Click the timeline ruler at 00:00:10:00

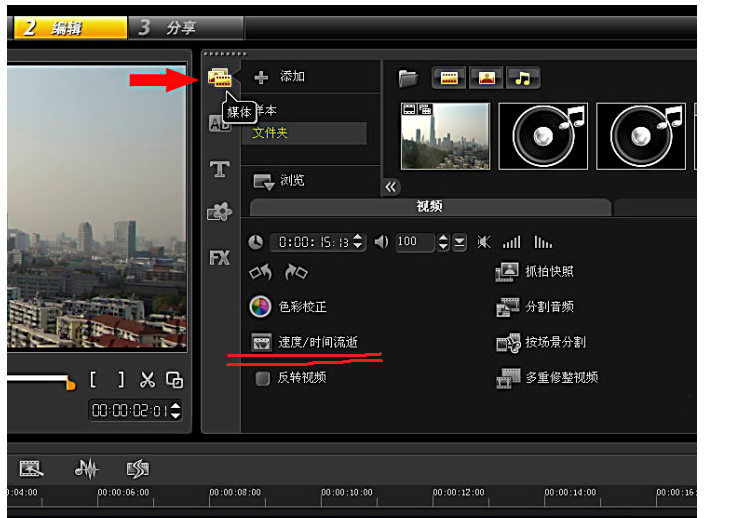(x=346, y=492)
